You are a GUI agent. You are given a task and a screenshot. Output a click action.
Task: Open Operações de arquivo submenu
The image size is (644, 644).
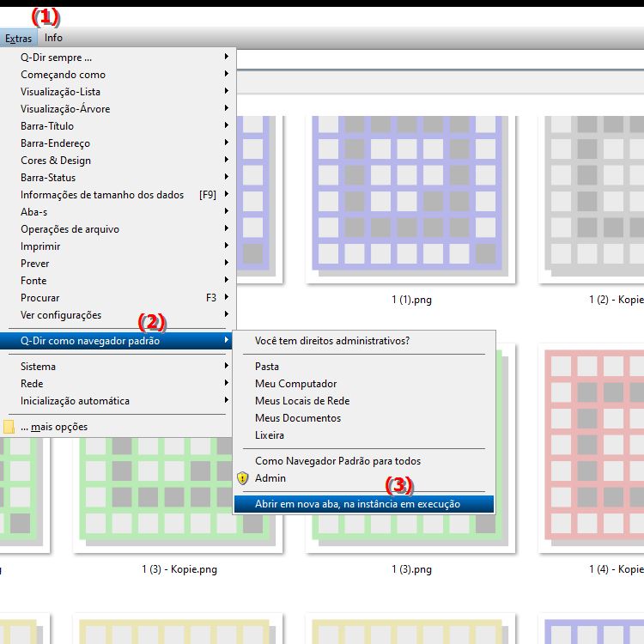pos(118,229)
